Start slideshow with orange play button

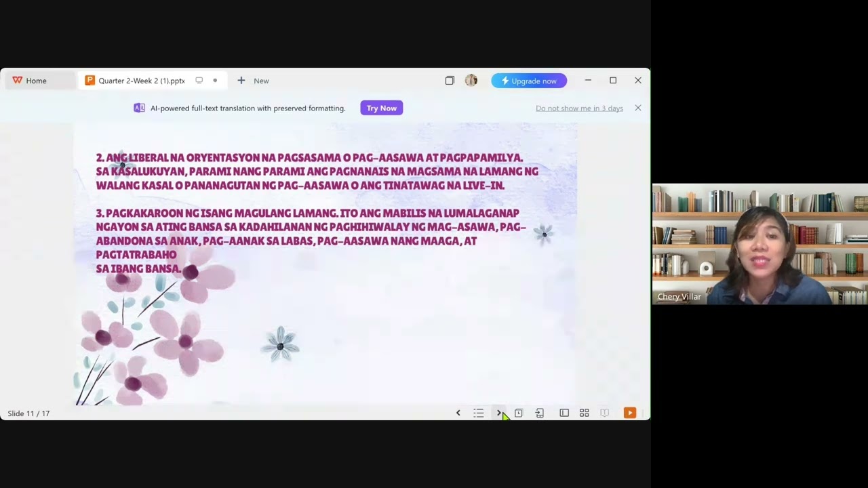tap(630, 413)
